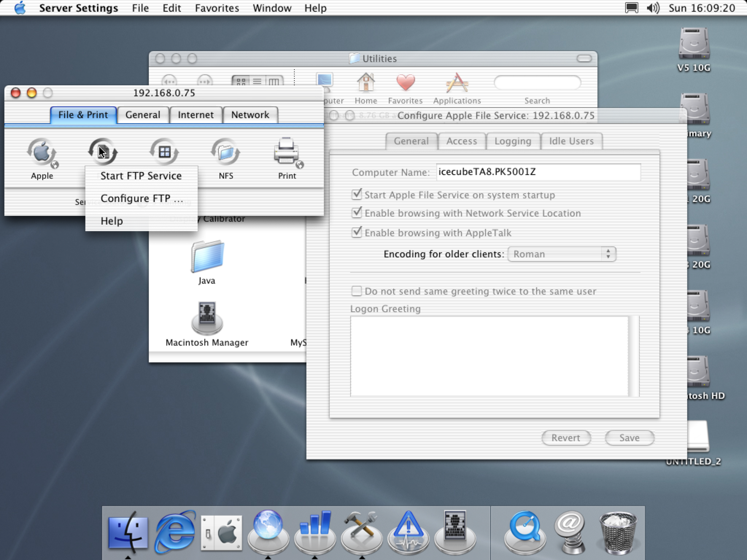Open Encoding for older clients dropdown
747x560 pixels.
tap(562, 254)
